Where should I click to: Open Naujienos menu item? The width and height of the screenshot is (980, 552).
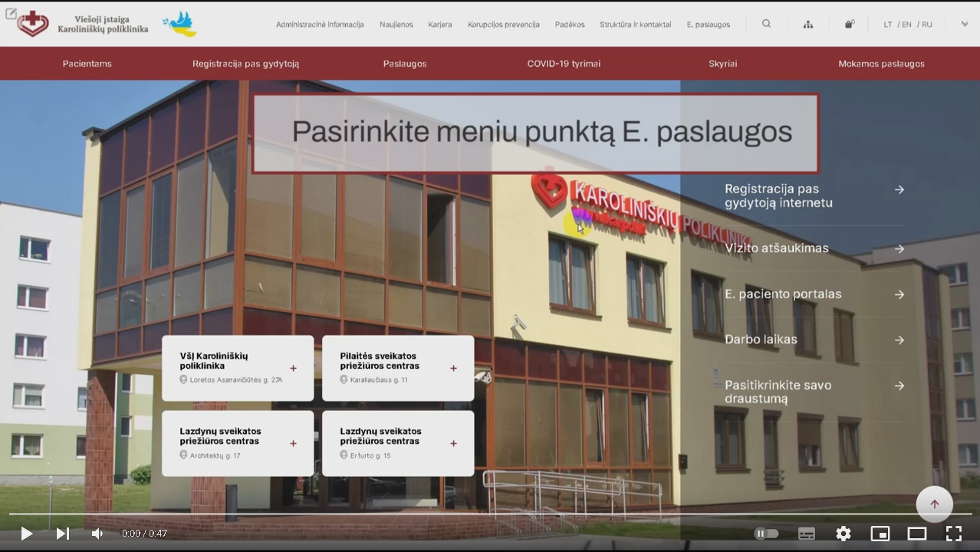point(396,25)
